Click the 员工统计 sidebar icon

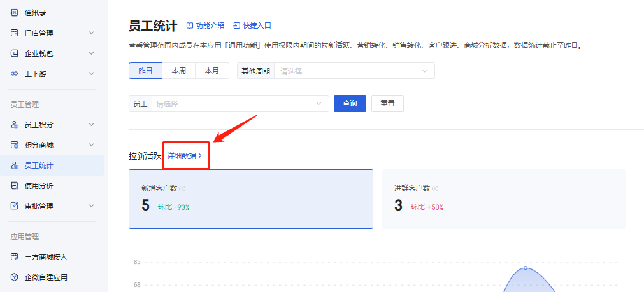(15, 165)
